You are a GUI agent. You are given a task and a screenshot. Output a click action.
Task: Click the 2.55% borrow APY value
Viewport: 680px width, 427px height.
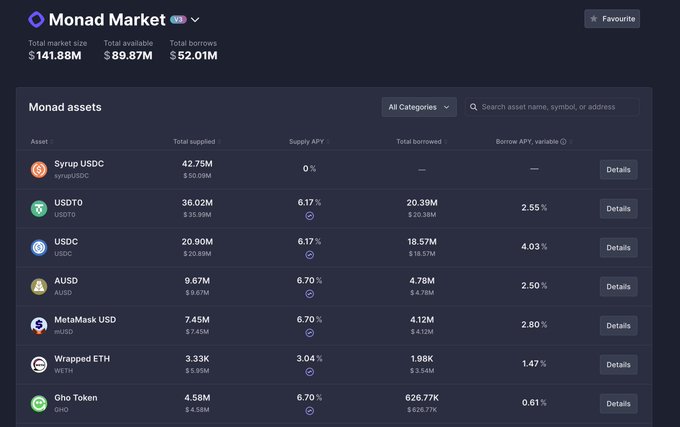coord(534,208)
